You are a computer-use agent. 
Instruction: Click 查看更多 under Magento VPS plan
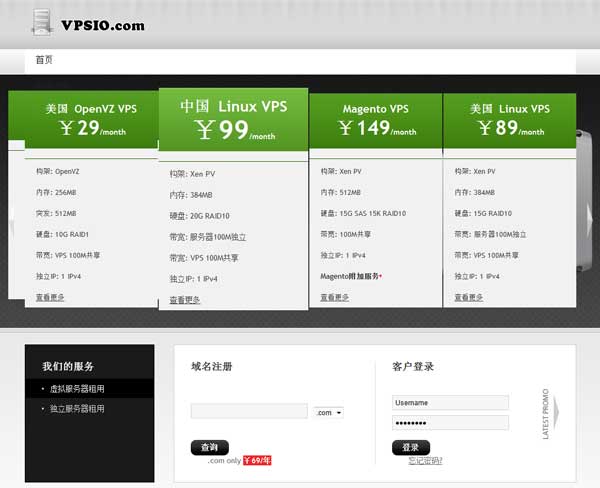pos(335,297)
